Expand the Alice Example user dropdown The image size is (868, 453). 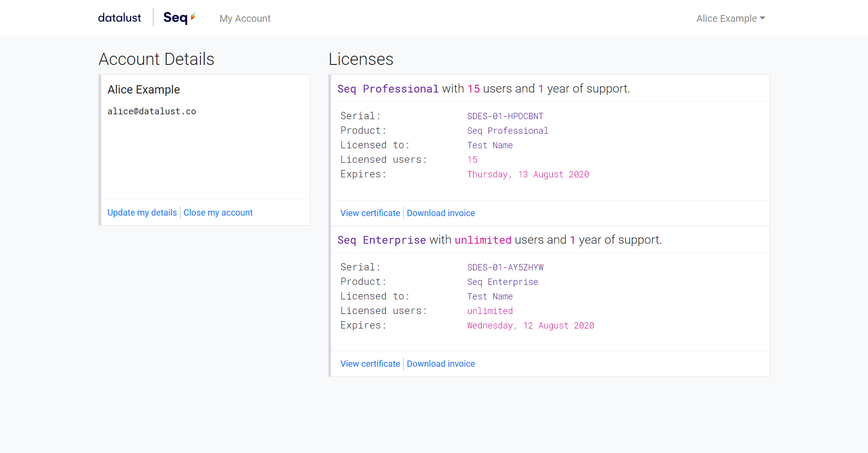coord(731,18)
